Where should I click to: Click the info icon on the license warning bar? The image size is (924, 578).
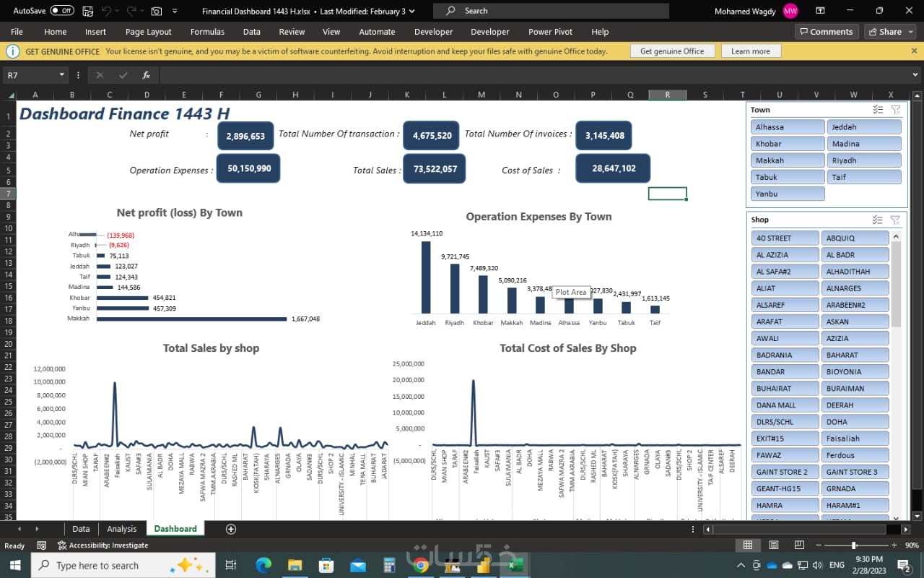[x=13, y=51]
